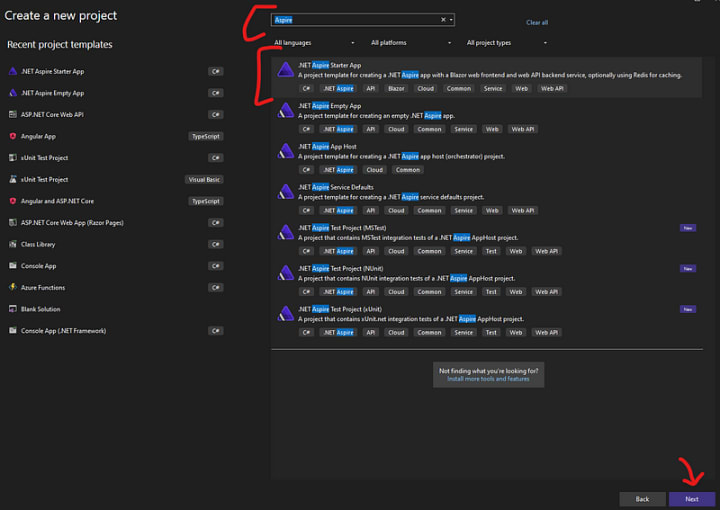Click the .NET Aspire Starter App template icon in results
The image size is (720, 510).
click(x=286, y=70)
